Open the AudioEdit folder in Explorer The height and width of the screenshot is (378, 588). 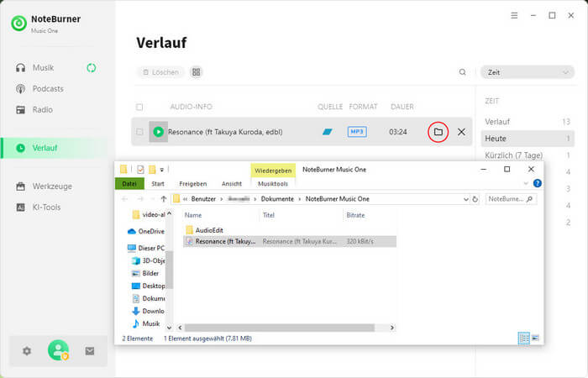(x=210, y=229)
